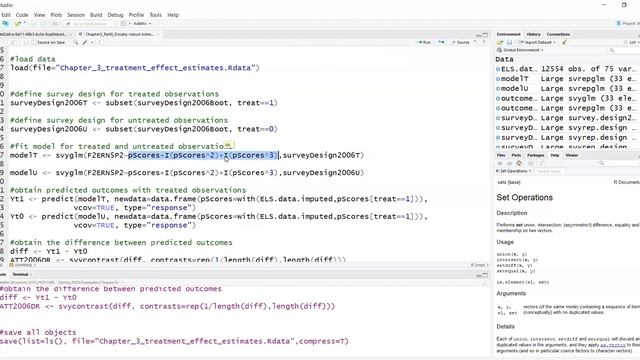The width and height of the screenshot is (640, 360).
Task: Click the re-run previous code icon
Action: (441, 42)
